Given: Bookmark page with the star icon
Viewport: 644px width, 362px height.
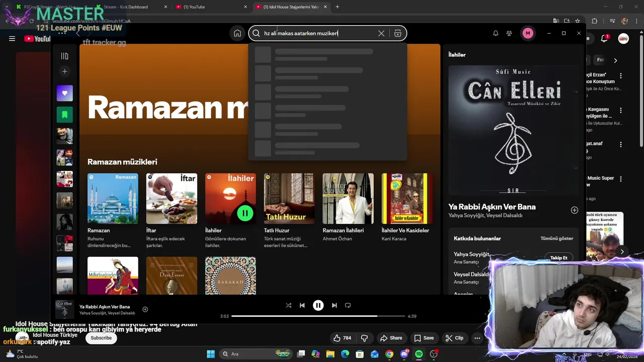Looking at the screenshot, I should coord(578,21).
